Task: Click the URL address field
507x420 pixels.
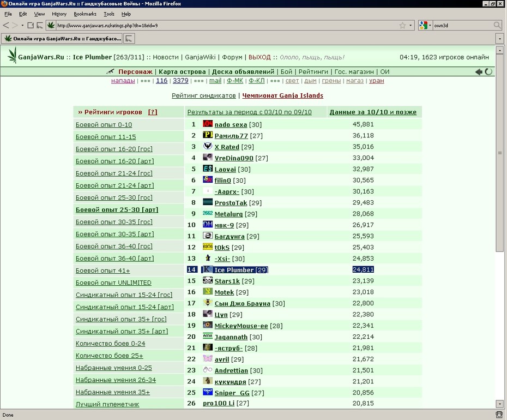Action: click(227, 25)
